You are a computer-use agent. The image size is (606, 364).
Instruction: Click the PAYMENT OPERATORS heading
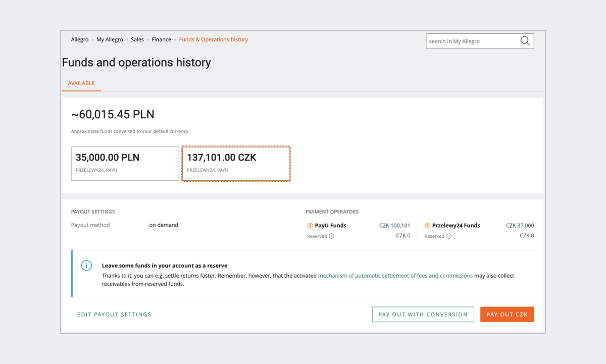point(332,212)
